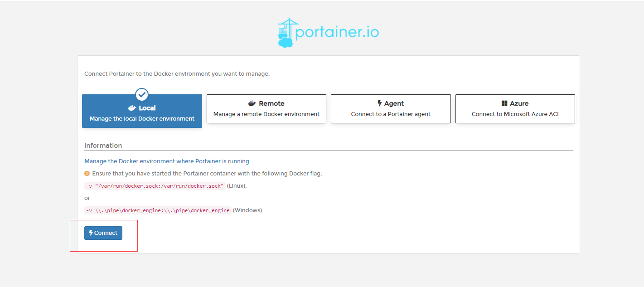The image size is (644, 287).
Task: Click the Linux docker.sock flag code
Action: pos(155,186)
